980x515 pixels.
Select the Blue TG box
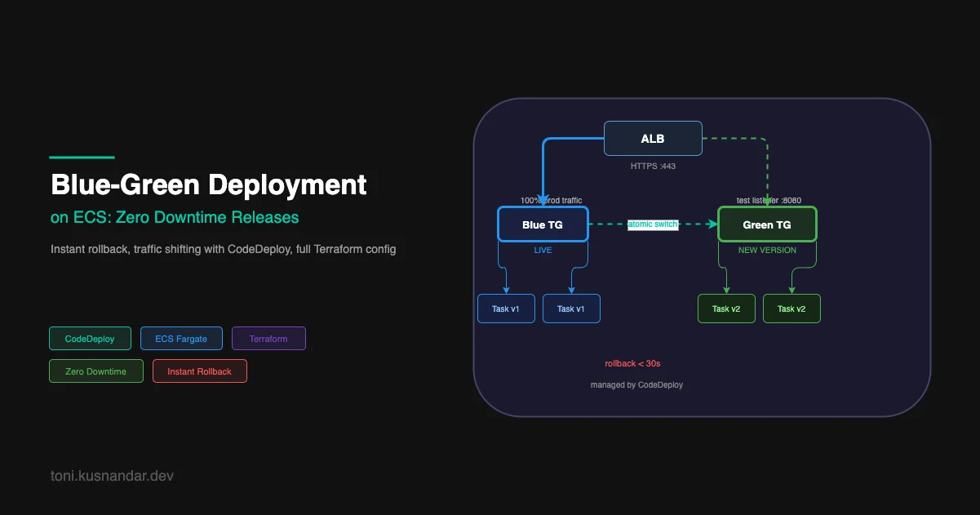pos(543,224)
